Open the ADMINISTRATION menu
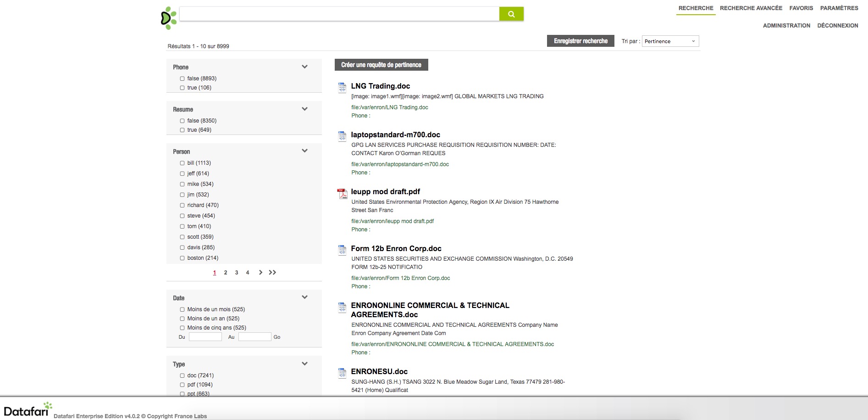The width and height of the screenshot is (868, 420). pyautogui.click(x=786, y=26)
